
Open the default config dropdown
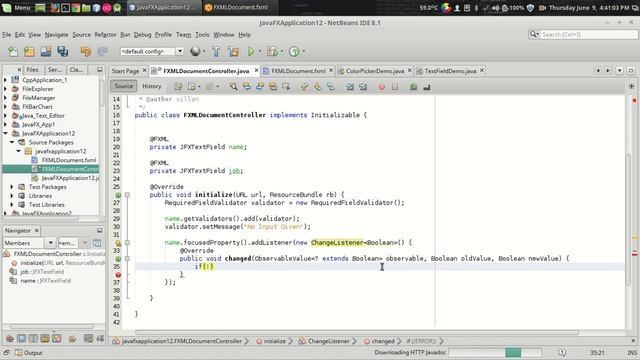click(180, 51)
